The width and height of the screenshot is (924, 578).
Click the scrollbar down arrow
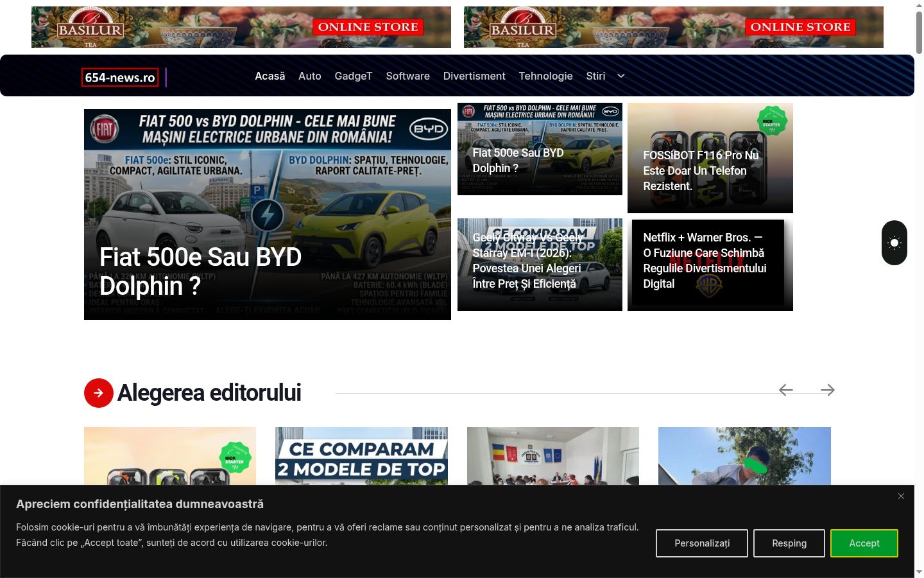(919, 572)
